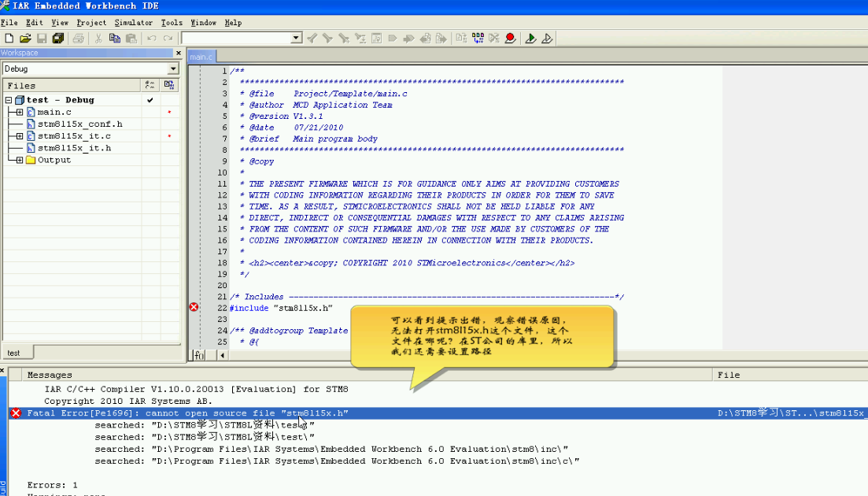Click the Replace toolbar icon
868x496 pixels.
360,39
